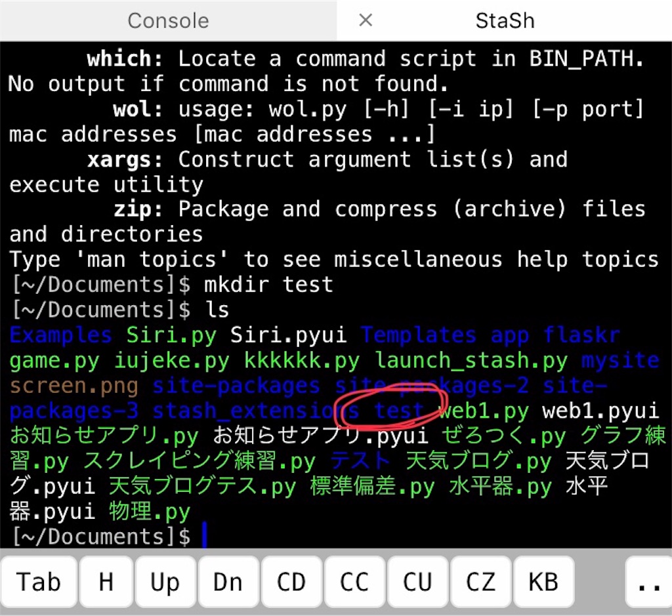Click the "Type 'man topics'" hint line

(334, 260)
